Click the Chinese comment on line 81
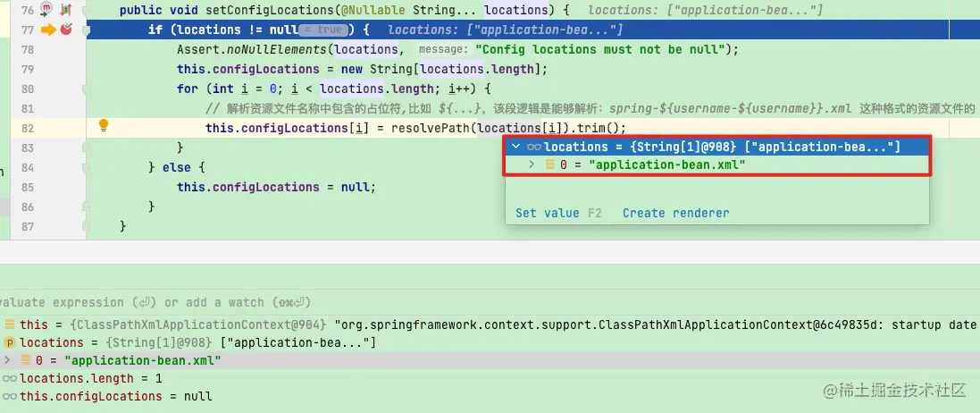The height and width of the screenshot is (413, 980). 590,109
